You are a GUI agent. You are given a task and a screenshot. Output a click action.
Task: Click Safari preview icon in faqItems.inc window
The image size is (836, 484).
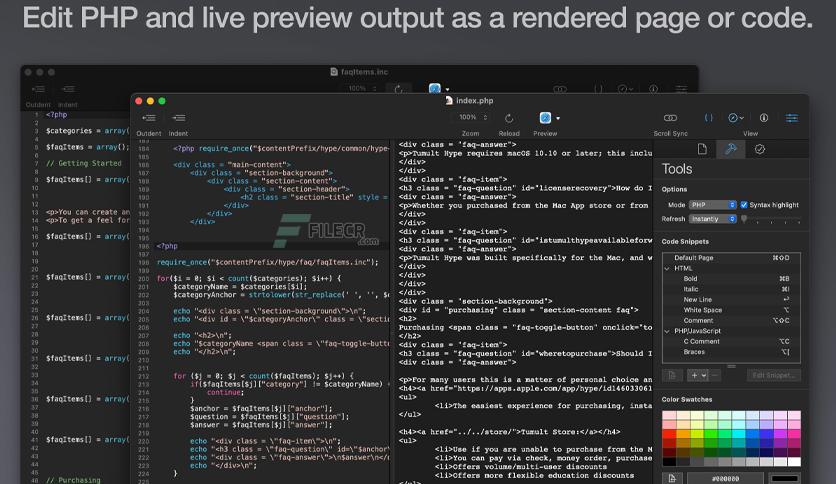[435, 88]
